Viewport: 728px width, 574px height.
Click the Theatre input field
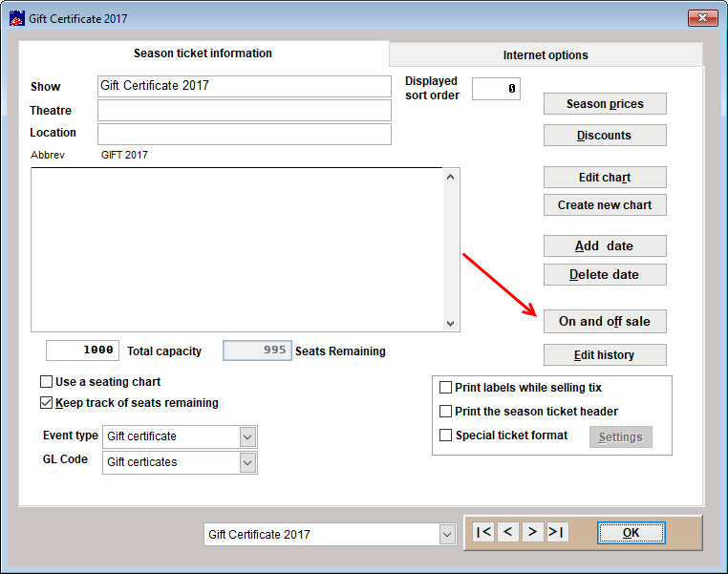[x=245, y=111]
